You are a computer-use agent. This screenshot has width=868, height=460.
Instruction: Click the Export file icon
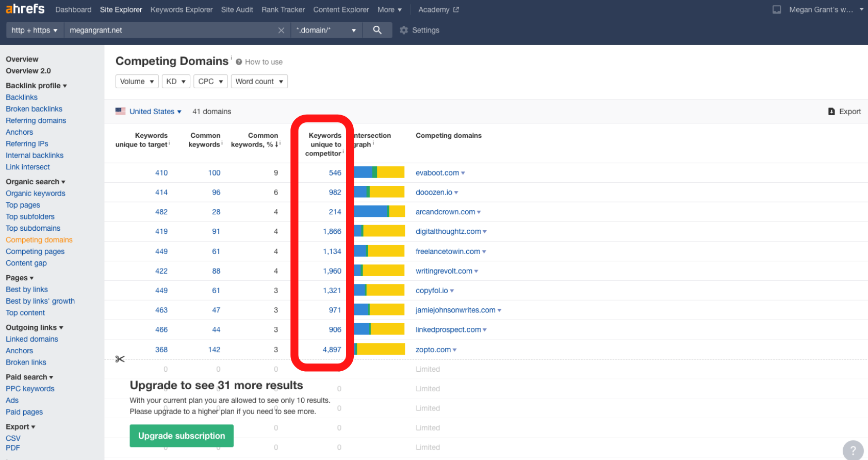click(x=831, y=112)
